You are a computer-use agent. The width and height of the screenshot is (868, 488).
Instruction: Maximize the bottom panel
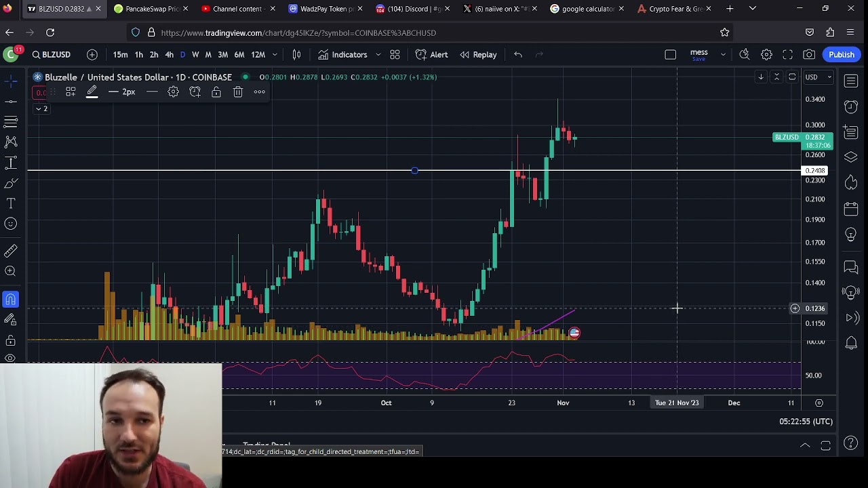click(826, 445)
